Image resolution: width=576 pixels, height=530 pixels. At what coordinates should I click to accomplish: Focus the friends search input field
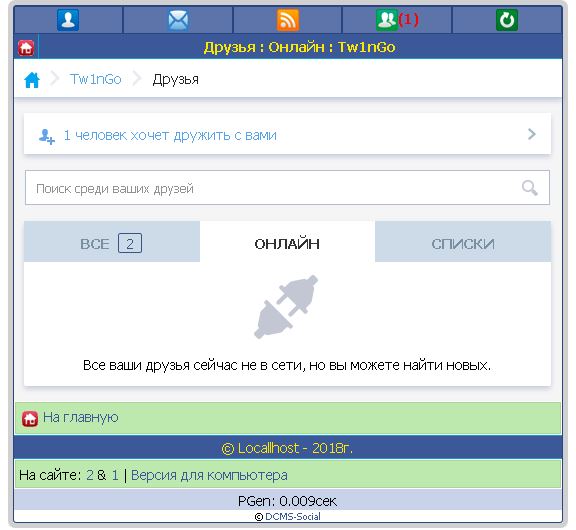(x=287, y=188)
